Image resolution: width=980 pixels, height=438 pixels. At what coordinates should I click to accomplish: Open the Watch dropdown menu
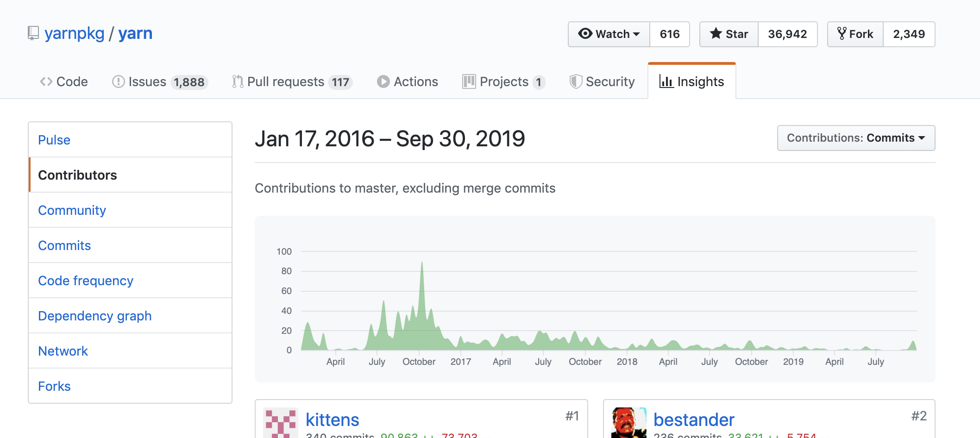tap(609, 34)
